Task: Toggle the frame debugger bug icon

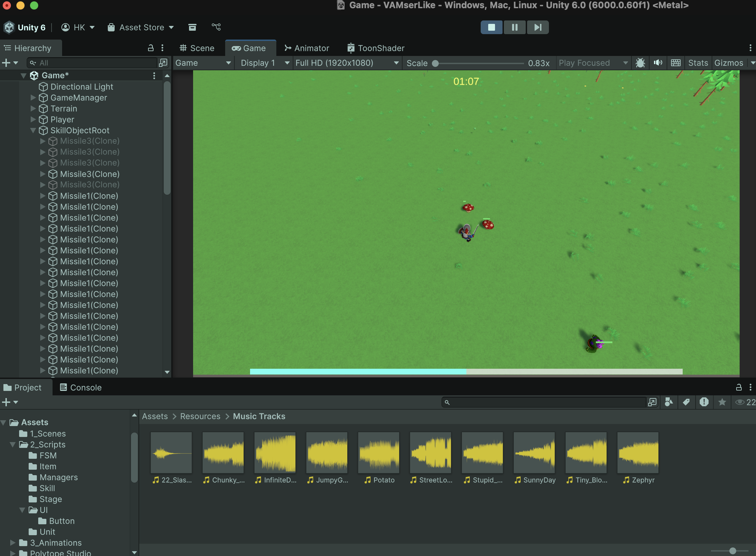Action: point(640,63)
